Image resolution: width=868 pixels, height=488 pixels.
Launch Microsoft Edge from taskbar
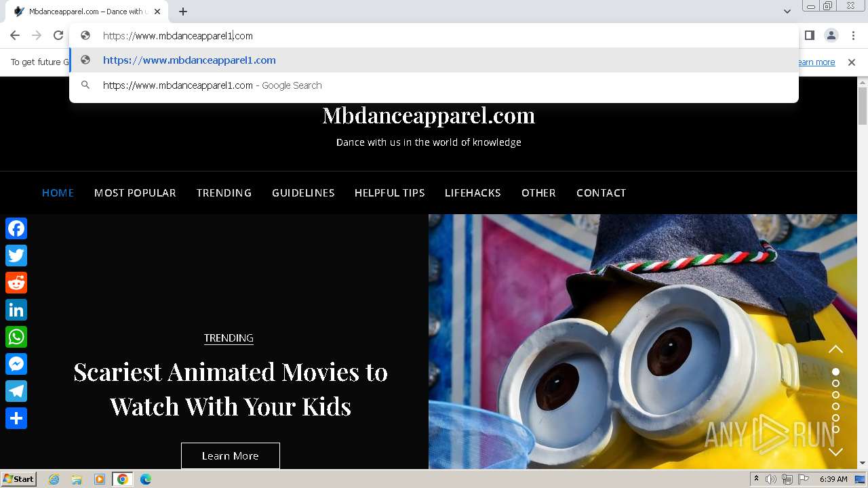[146, 479]
